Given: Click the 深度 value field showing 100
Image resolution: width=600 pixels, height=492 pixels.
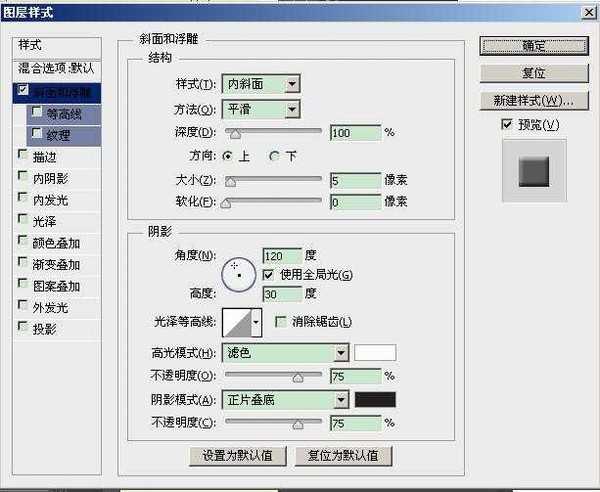Looking at the screenshot, I should pyautogui.click(x=355, y=133).
